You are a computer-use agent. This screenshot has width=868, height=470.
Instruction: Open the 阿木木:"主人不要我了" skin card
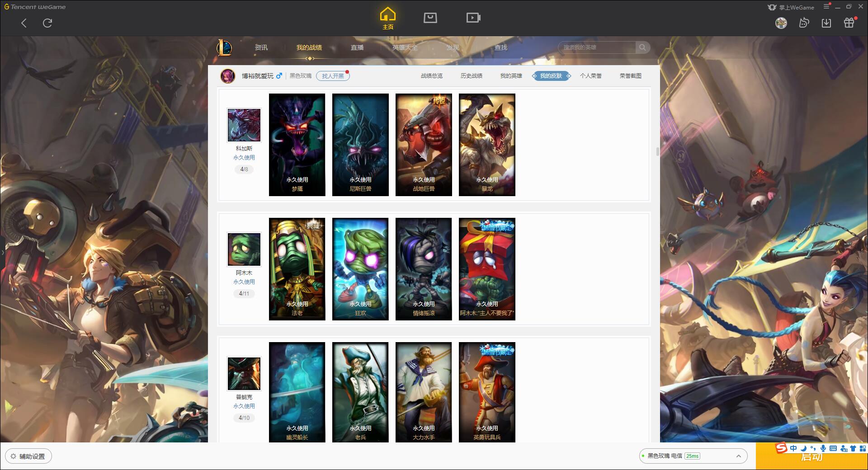[x=487, y=269]
